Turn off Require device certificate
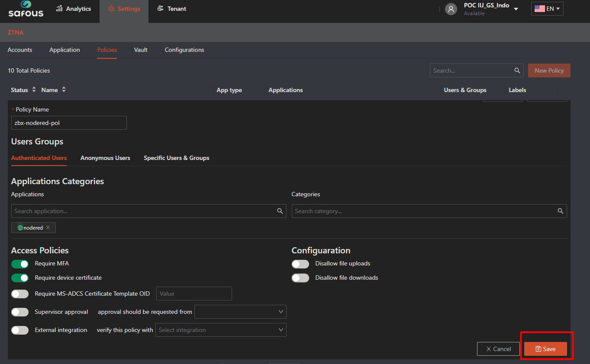The height and width of the screenshot is (364, 590). [x=20, y=278]
